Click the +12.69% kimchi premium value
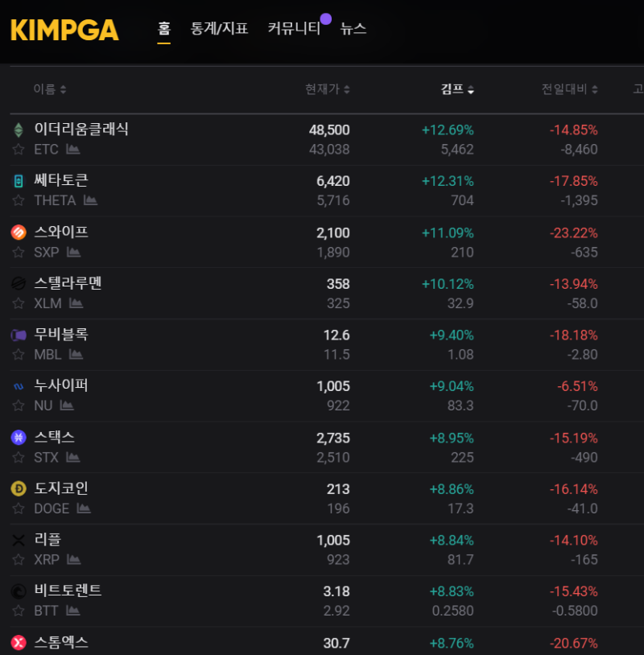 pyautogui.click(x=448, y=130)
